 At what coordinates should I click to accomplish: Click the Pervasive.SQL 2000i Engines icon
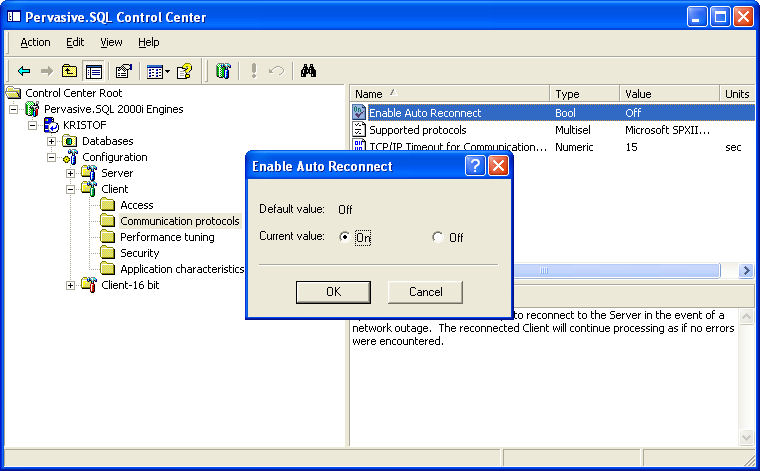pos(32,109)
